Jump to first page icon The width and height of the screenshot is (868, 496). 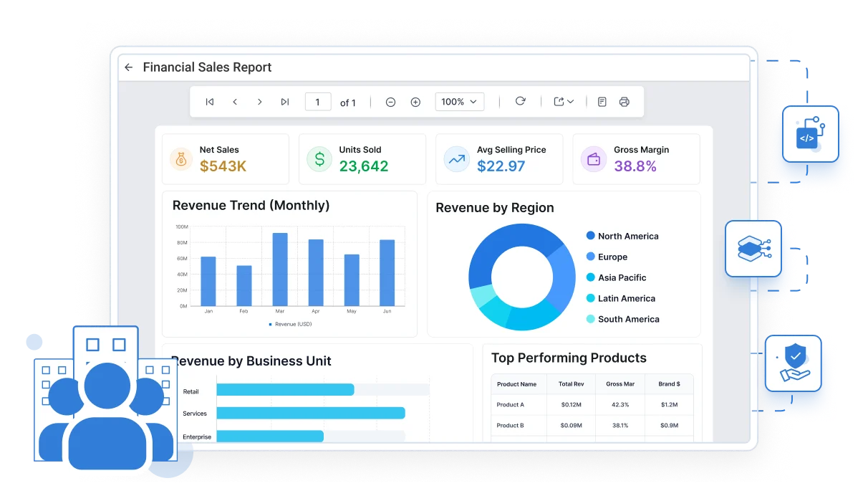point(210,102)
